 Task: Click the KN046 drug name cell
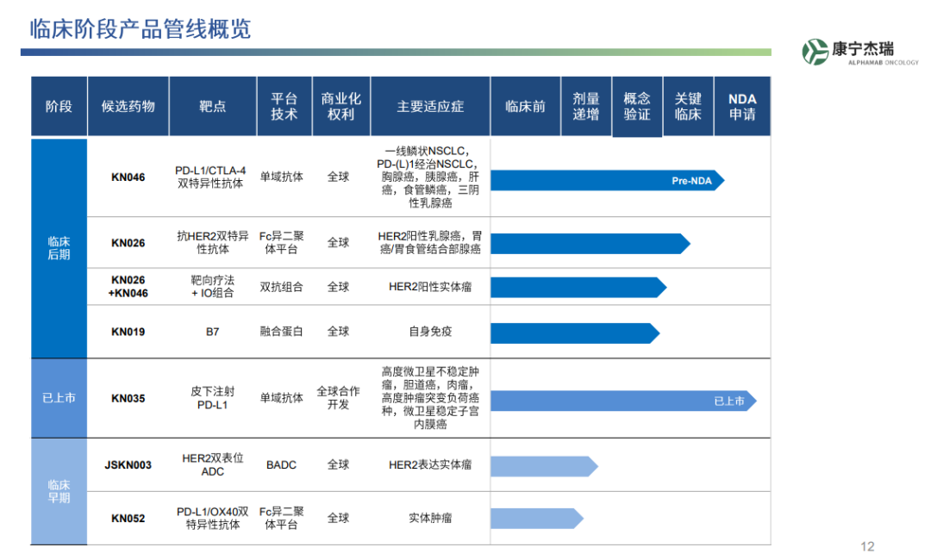[128, 177]
